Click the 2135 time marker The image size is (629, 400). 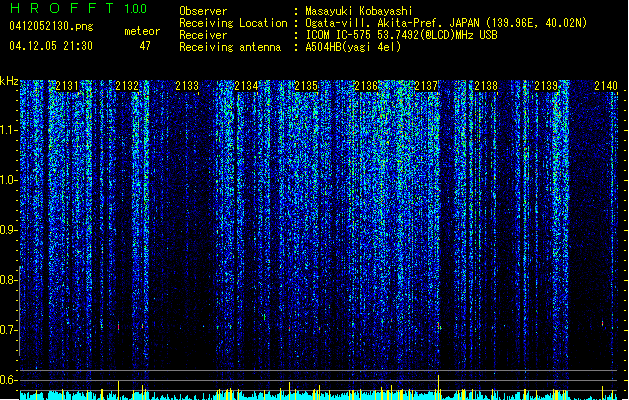point(306,86)
